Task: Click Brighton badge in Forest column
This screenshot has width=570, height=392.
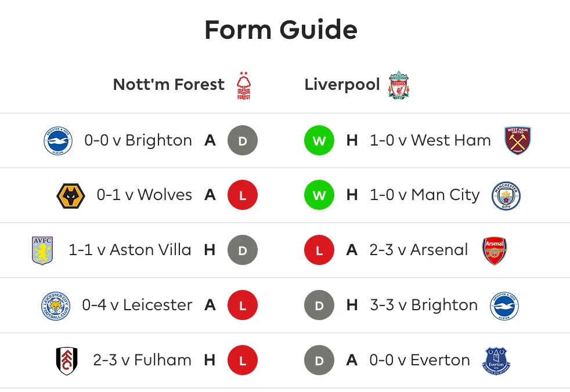Action: [58, 141]
